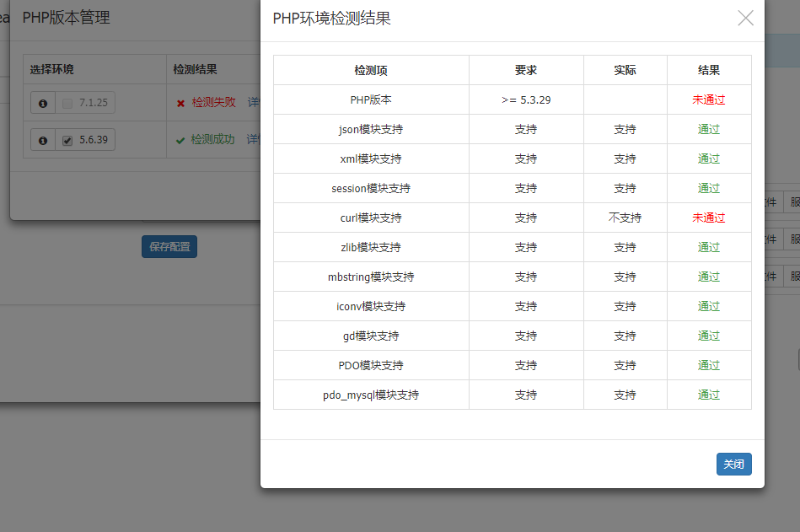Click the green checkmark 检测成功 icon
800x532 pixels.
(180, 140)
